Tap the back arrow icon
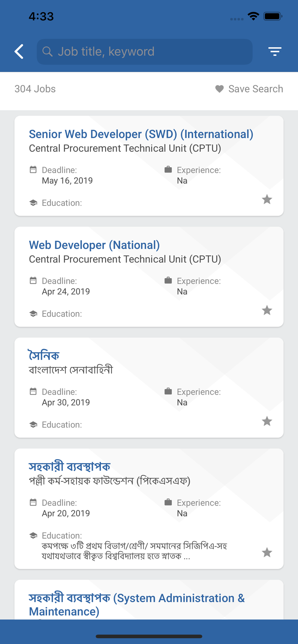This screenshot has width=298, height=644. click(19, 52)
